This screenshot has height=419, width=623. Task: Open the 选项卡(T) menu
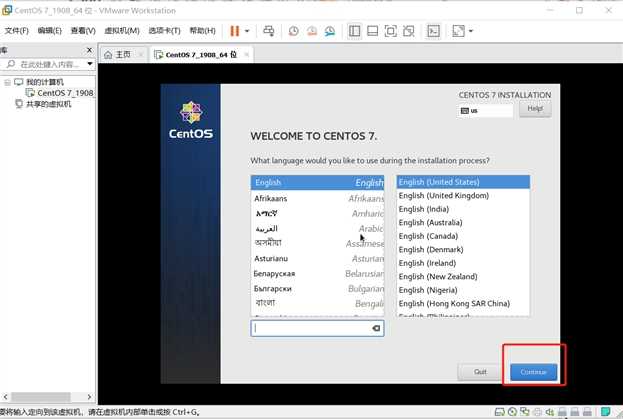coord(164,31)
